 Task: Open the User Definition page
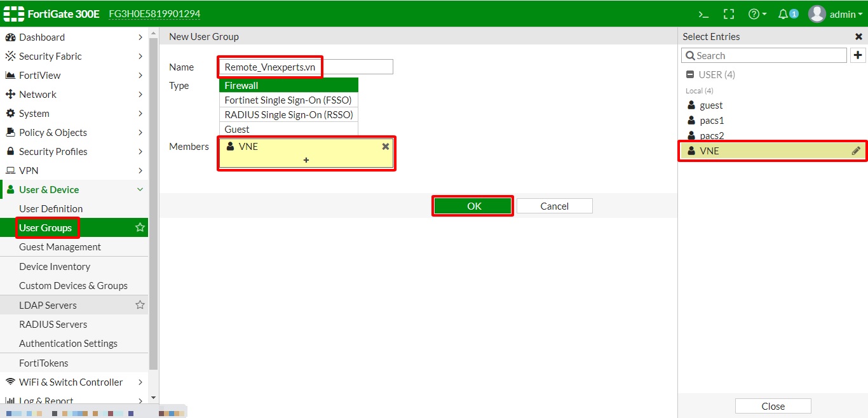pyautogui.click(x=51, y=208)
